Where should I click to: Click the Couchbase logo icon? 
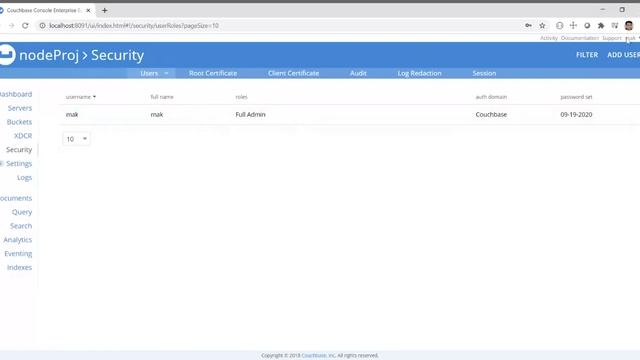tap(7, 54)
